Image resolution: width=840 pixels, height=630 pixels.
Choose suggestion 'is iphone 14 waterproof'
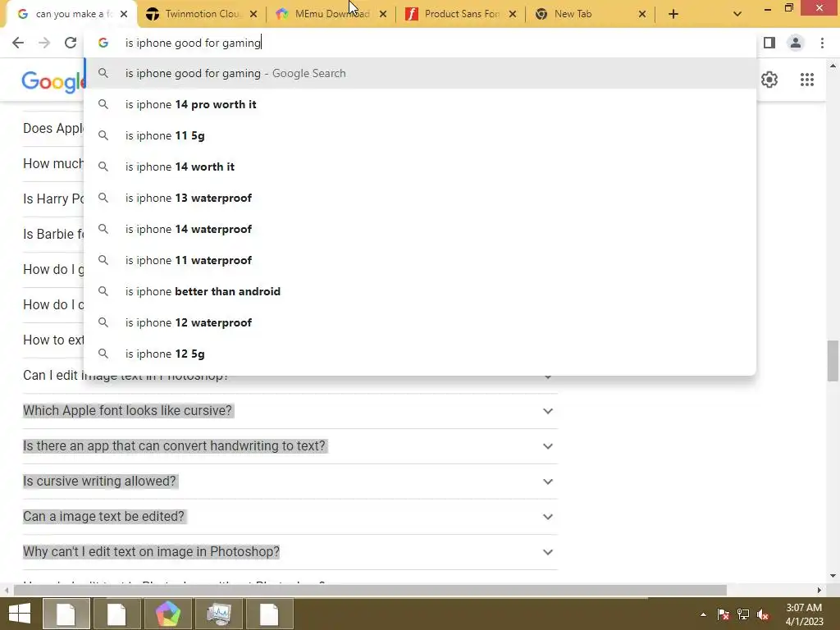(420, 229)
